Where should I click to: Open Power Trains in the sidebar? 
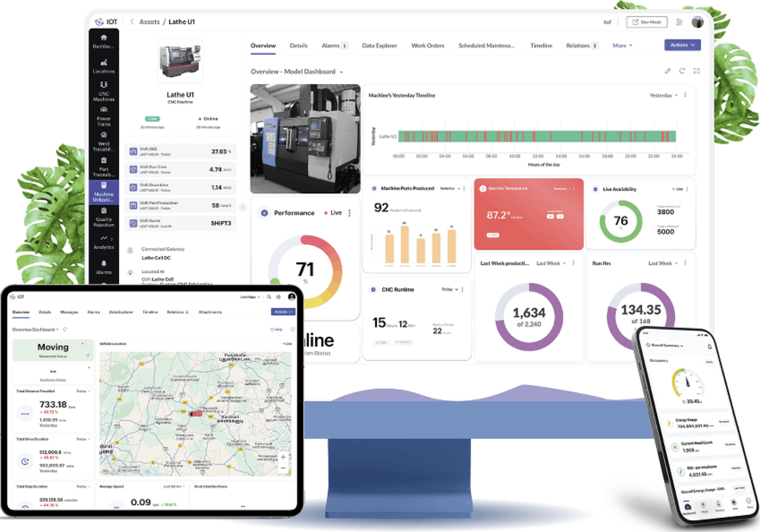point(104,117)
